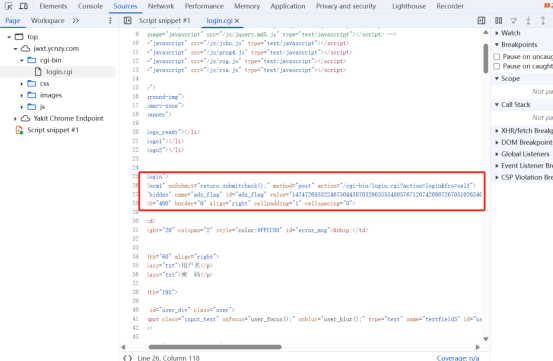Image resolution: width=553 pixels, height=361 pixels.
Task: Expand the images folder
Action: 22,95
